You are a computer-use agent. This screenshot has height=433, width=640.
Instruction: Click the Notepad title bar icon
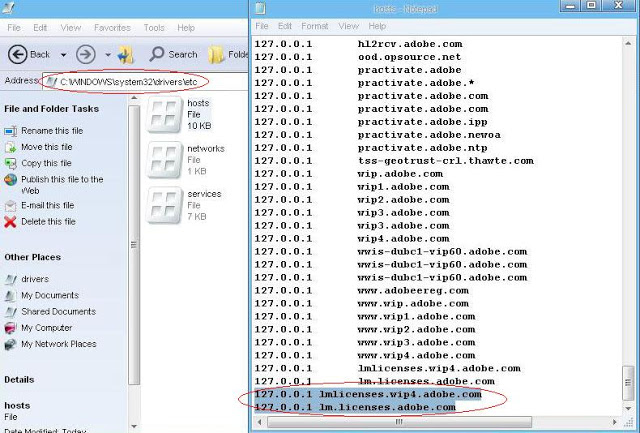pyautogui.click(x=260, y=7)
